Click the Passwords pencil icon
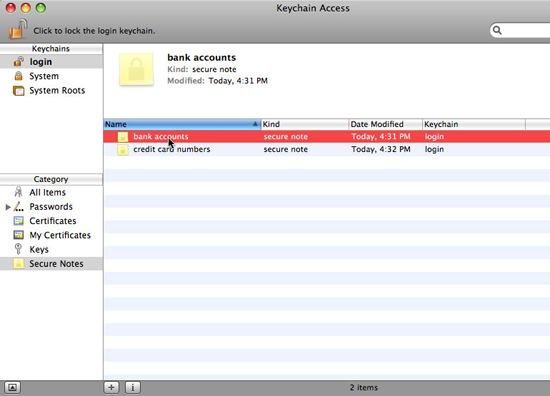The width and height of the screenshot is (550, 396). (19, 207)
